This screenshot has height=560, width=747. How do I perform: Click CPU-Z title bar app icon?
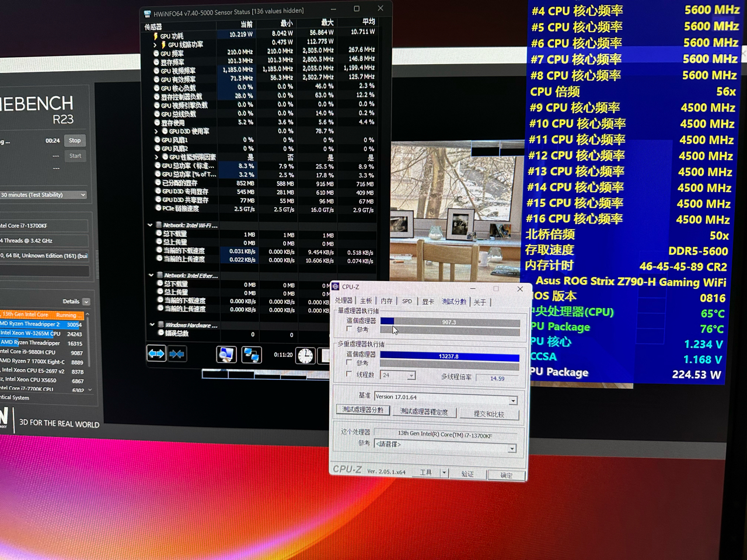coord(336,286)
